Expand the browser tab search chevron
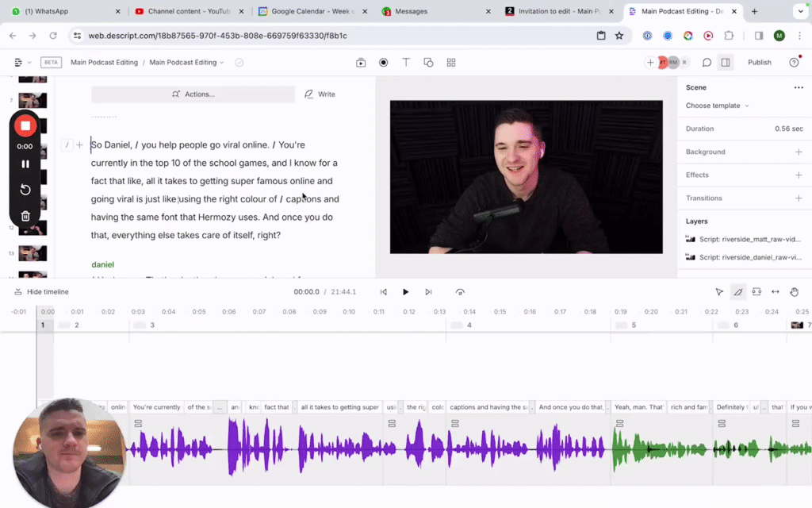The image size is (812, 508). [801, 11]
